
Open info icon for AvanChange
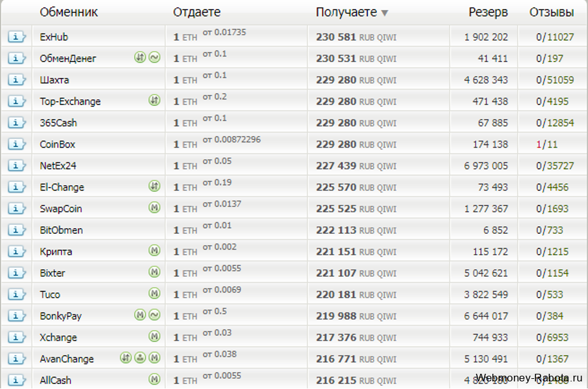pos(16,359)
